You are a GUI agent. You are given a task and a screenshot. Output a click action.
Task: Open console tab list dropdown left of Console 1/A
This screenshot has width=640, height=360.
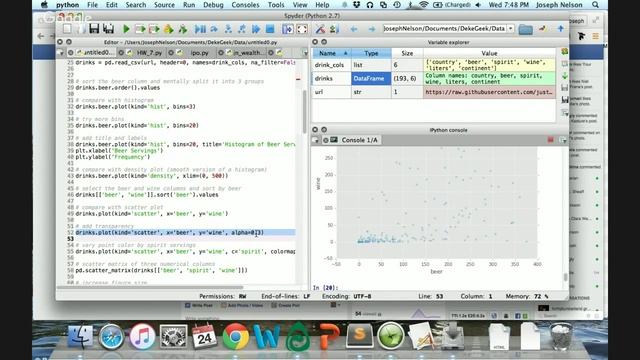coord(316,140)
